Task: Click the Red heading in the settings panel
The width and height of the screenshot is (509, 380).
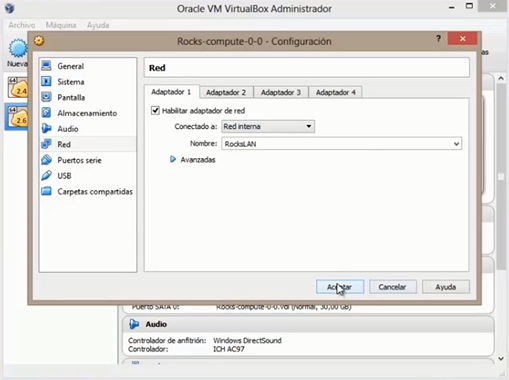Action: pyautogui.click(x=157, y=68)
